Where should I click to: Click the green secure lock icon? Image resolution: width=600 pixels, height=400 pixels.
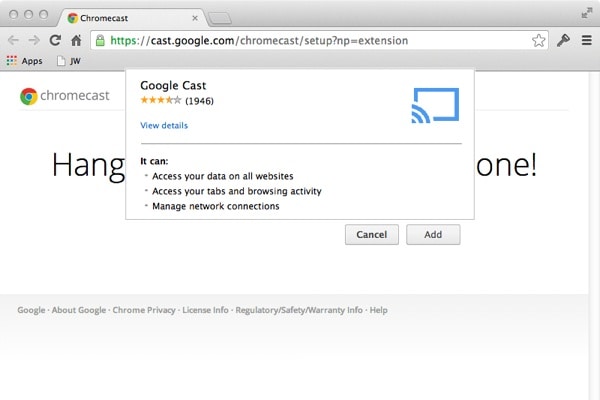[100, 40]
